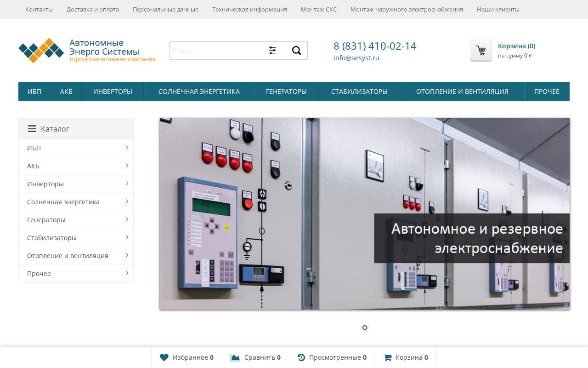Open Избранное heart icon in bottom bar
588x368 pixels.
[164, 357]
